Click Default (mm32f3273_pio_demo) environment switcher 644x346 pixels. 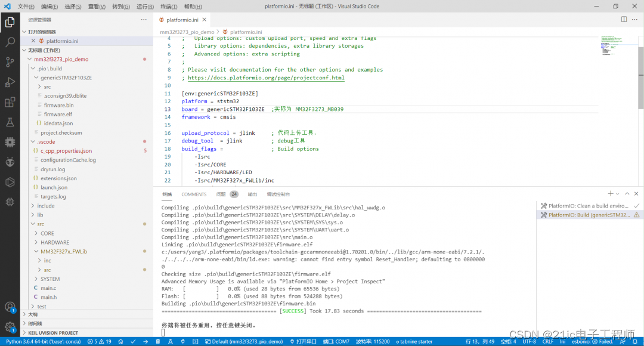pos(244,341)
